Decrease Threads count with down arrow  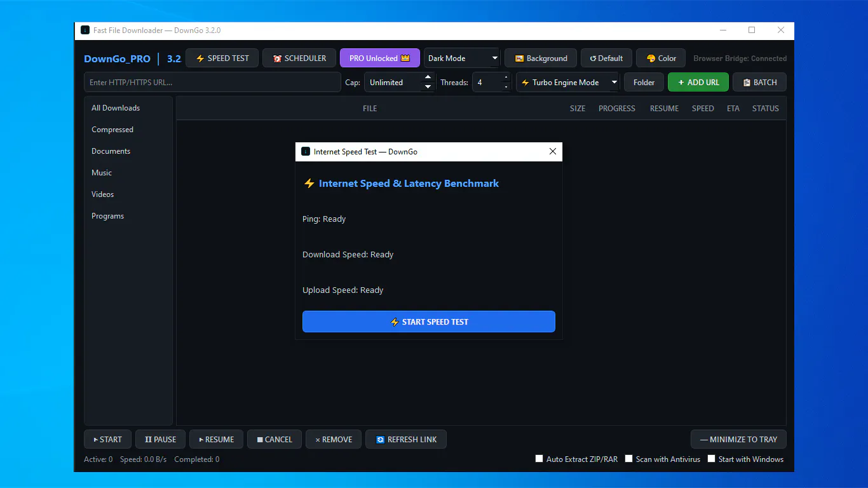point(506,86)
